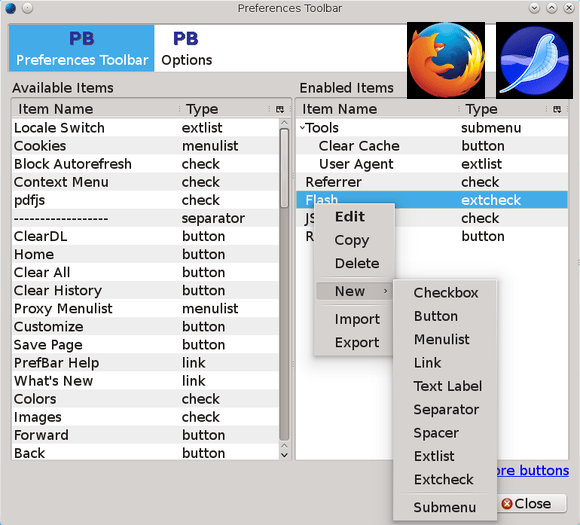The height and width of the screenshot is (525, 580).
Task: Click the Available Items scrollbar down arrow at bottom
Action: [284, 455]
